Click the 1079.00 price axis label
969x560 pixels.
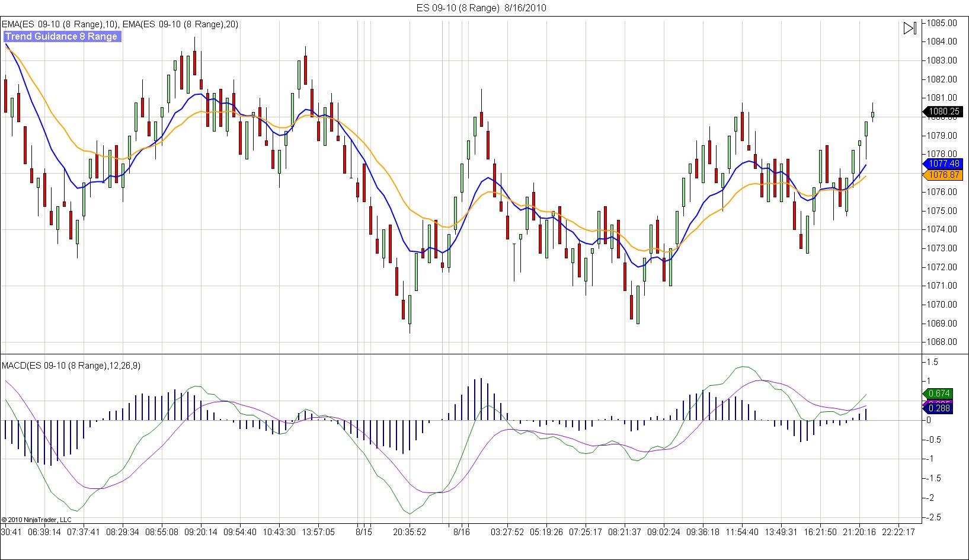pos(942,136)
